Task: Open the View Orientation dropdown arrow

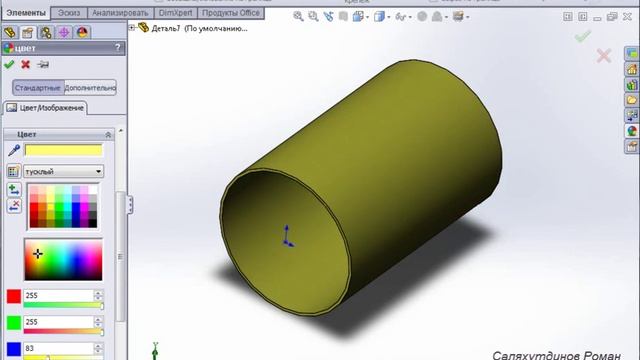Action: (368, 17)
